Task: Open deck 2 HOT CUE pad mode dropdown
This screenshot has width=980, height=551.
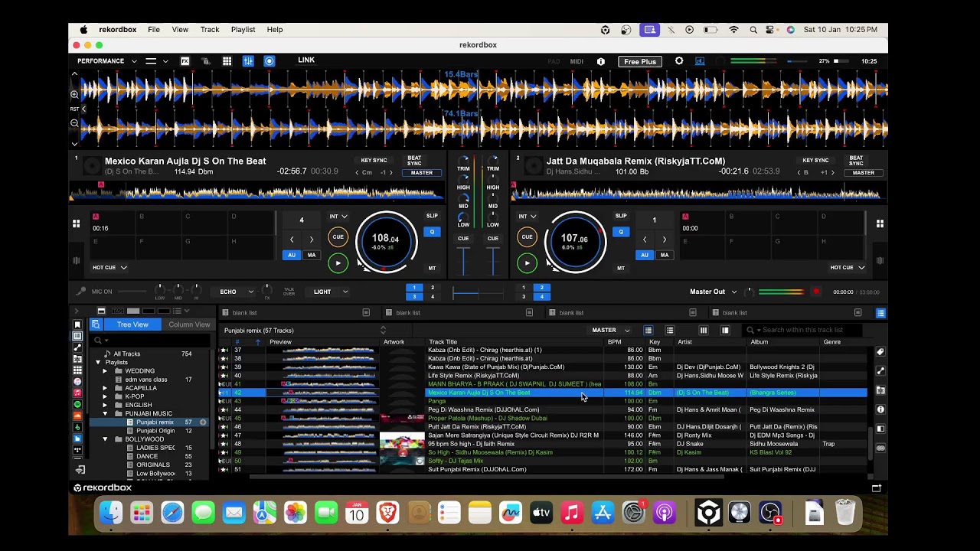Action: [848, 268]
